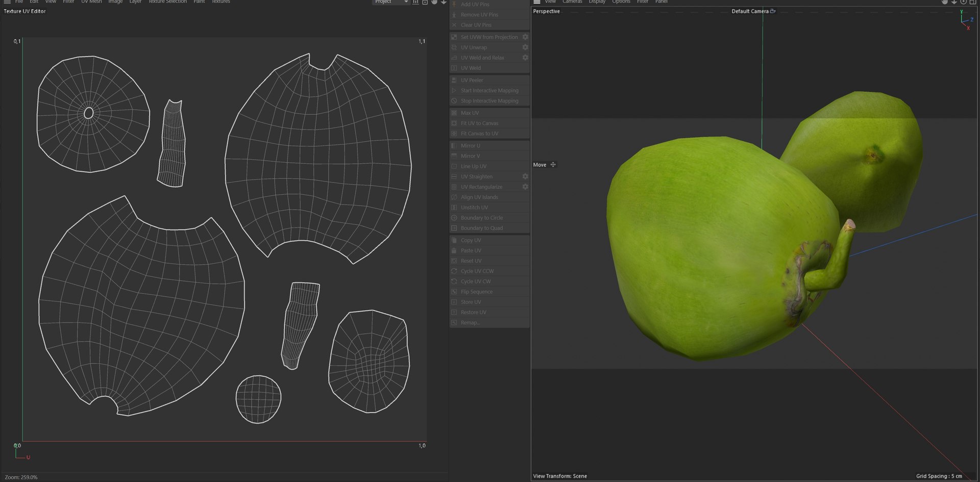Click the Paste UV clipboard icon
980x482 pixels.
[454, 250]
